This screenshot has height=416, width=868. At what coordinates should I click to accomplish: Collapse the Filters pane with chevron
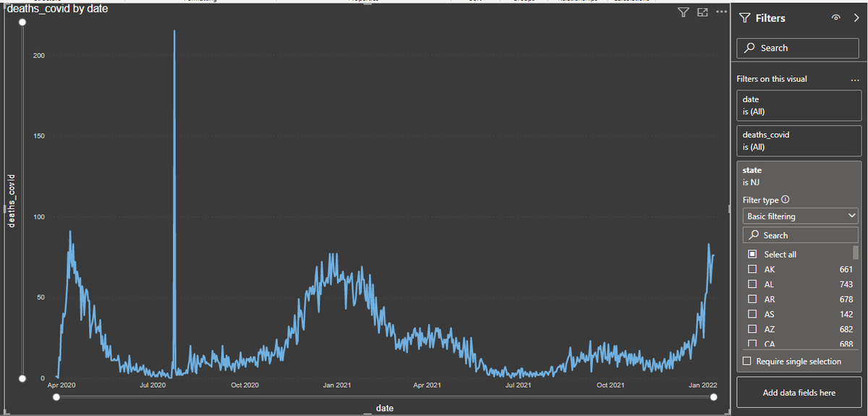tap(855, 18)
